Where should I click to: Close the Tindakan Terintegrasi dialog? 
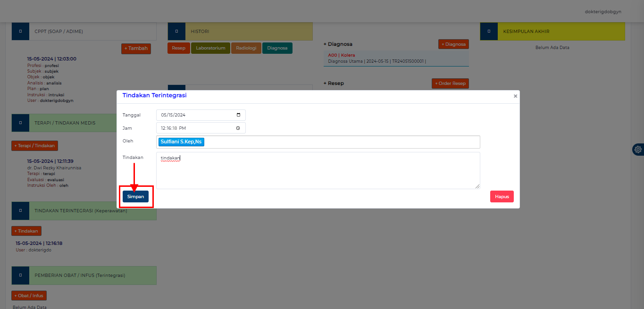[x=515, y=96]
